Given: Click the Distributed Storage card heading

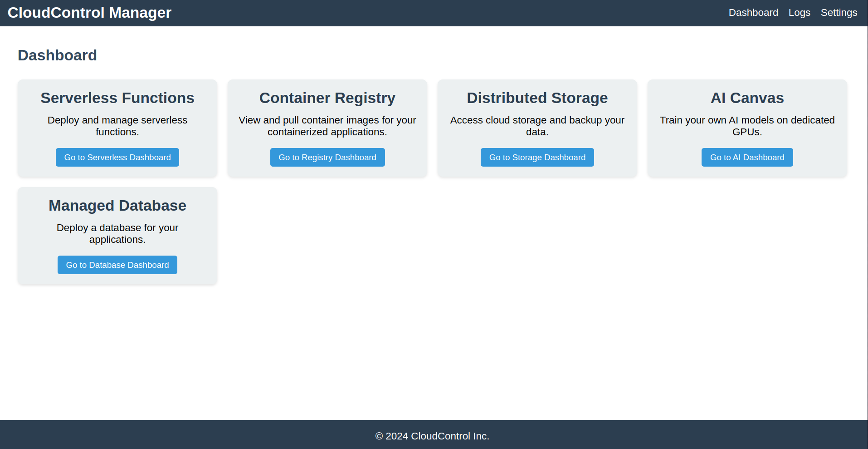Looking at the screenshot, I should pos(537,98).
